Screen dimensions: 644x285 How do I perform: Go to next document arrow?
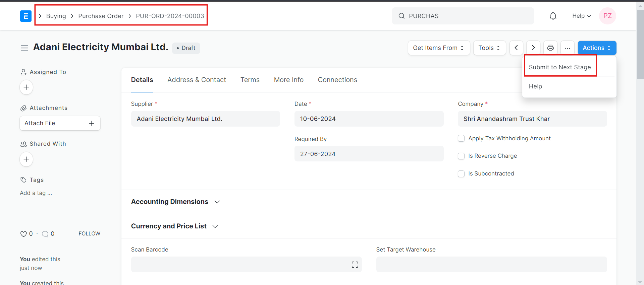(x=533, y=48)
